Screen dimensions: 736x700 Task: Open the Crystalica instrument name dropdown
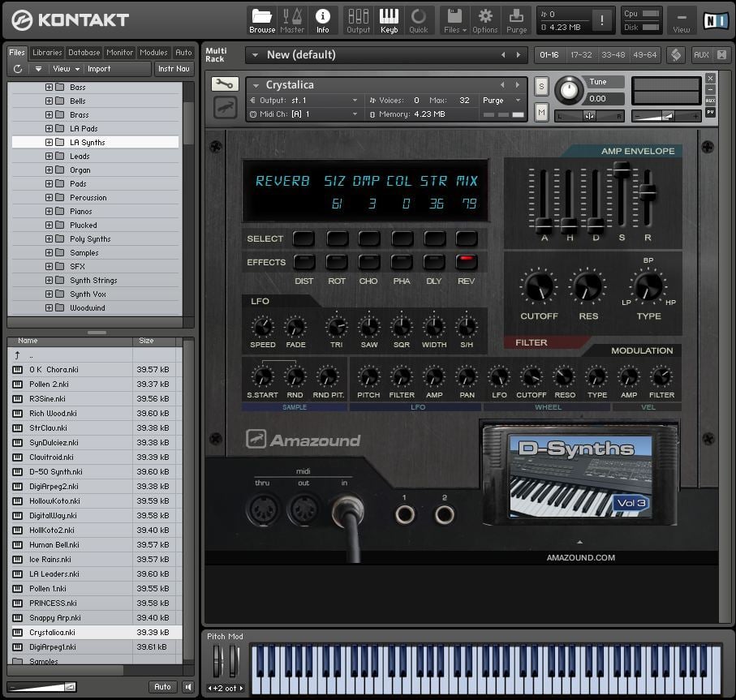256,85
